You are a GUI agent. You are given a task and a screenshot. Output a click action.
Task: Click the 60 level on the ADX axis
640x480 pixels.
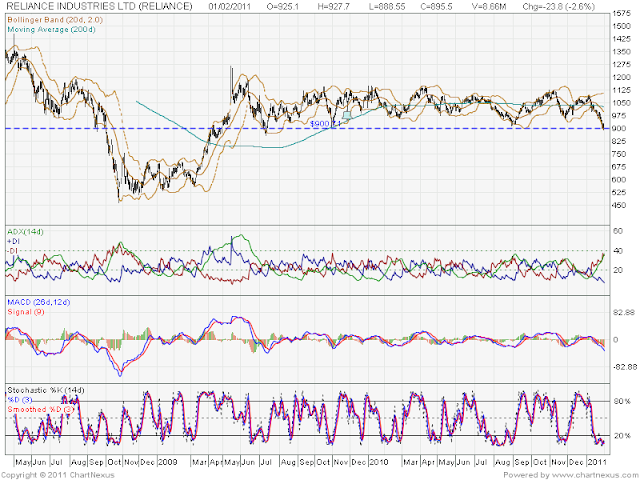pyautogui.click(x=618, y=231)
